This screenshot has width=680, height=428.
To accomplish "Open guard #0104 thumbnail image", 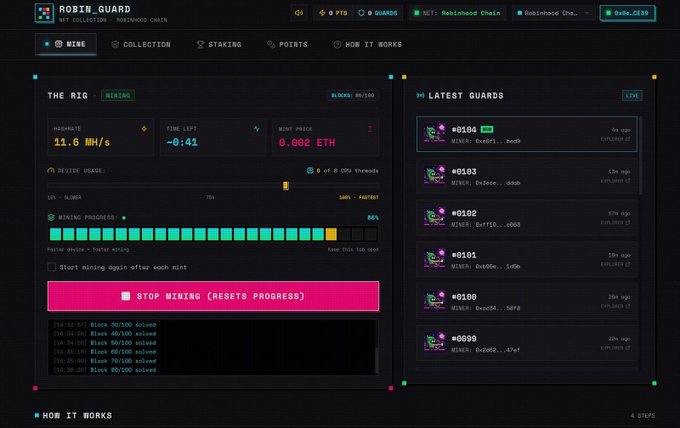I will pos(435,134).
